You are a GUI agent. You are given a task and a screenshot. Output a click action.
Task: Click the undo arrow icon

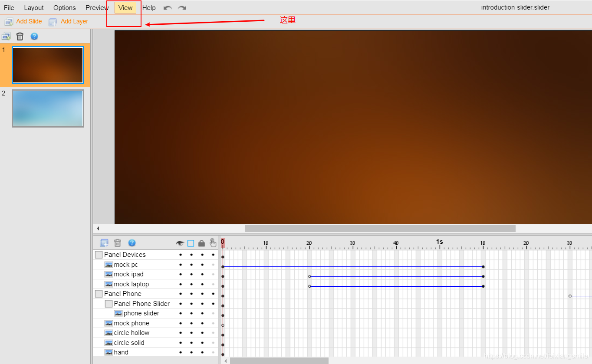[x=168, y=8]
